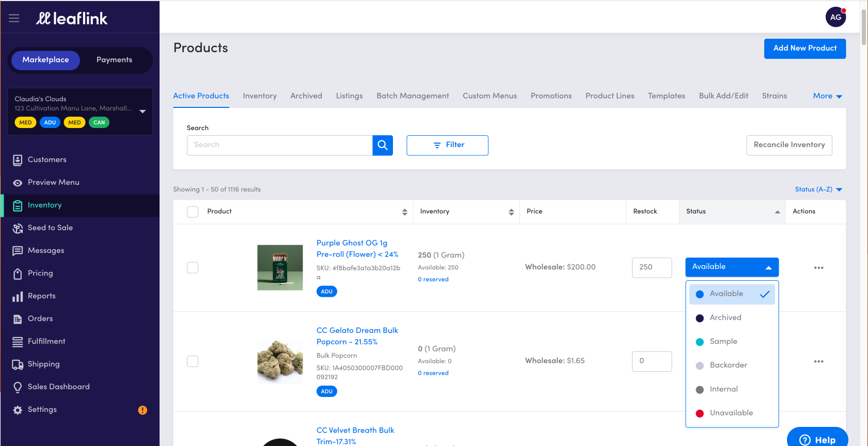Open the Bulk Add/Edit tab
This screenshot has height=446, width=868.
[x=723, y=96]
